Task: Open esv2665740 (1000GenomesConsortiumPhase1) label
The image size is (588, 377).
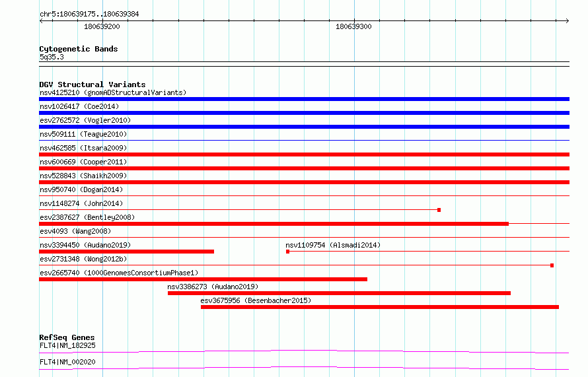Action: point(119,273)
